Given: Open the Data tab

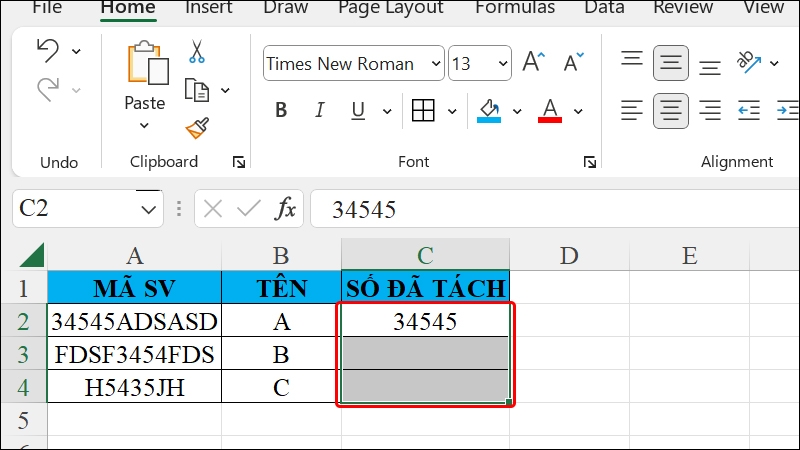Looking at the screenshot, I should coord(604,8).
